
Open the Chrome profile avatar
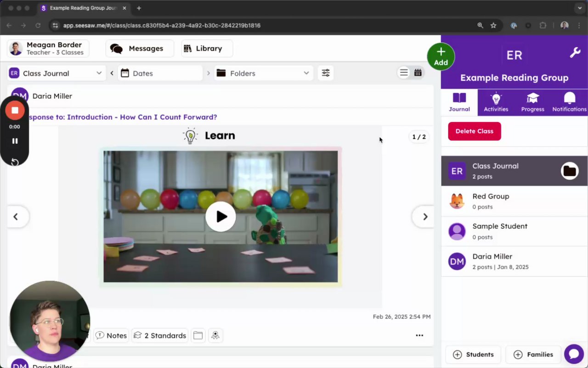[565, 26]
